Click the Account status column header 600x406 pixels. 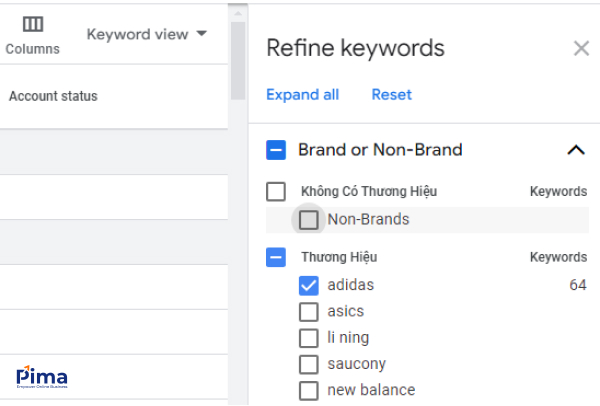(x=53, y=97)
